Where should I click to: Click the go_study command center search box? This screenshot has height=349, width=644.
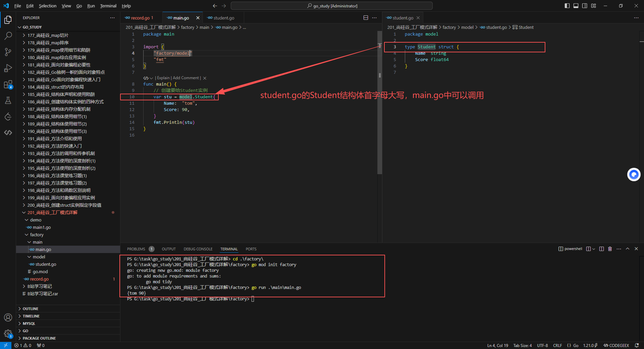(332, 6)
